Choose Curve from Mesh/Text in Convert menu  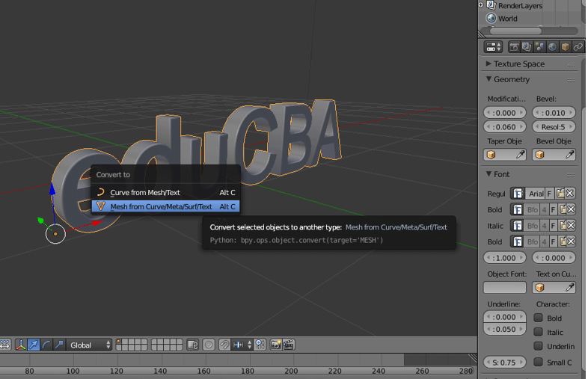coord(165,192)
